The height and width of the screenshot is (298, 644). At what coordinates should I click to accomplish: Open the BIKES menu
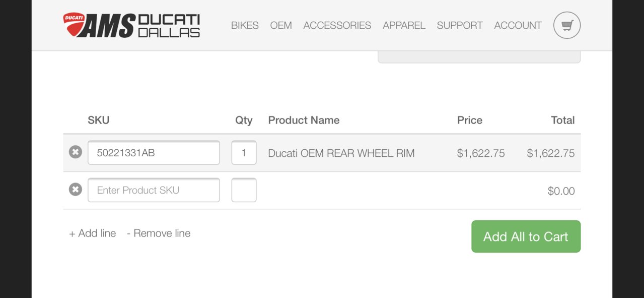(x=245, y=25)
